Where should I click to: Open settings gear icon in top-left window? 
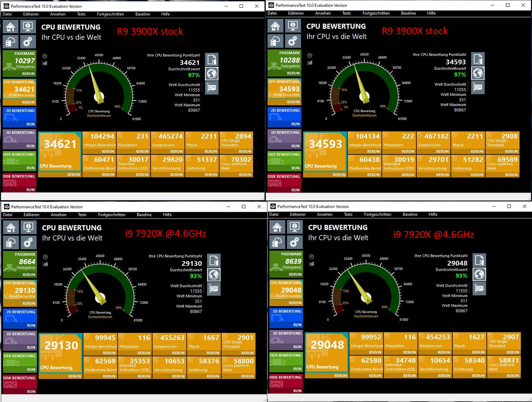pos(28,42)
